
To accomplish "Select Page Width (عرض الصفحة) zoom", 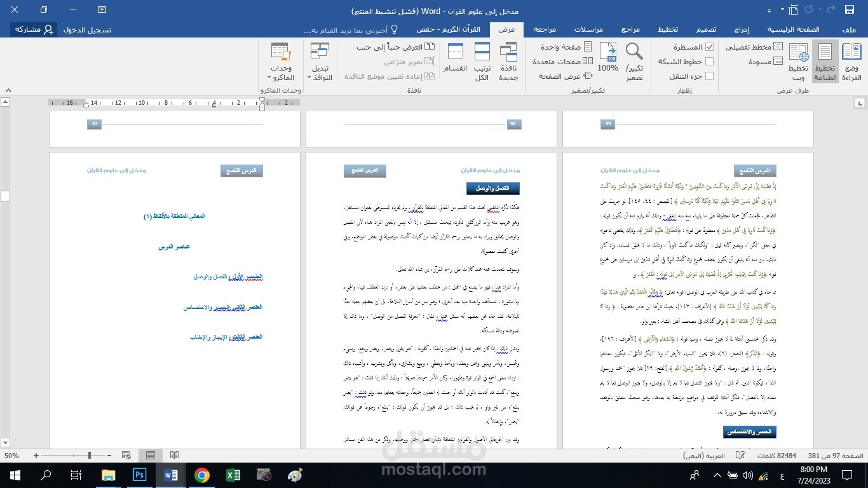I will point(566,76).
